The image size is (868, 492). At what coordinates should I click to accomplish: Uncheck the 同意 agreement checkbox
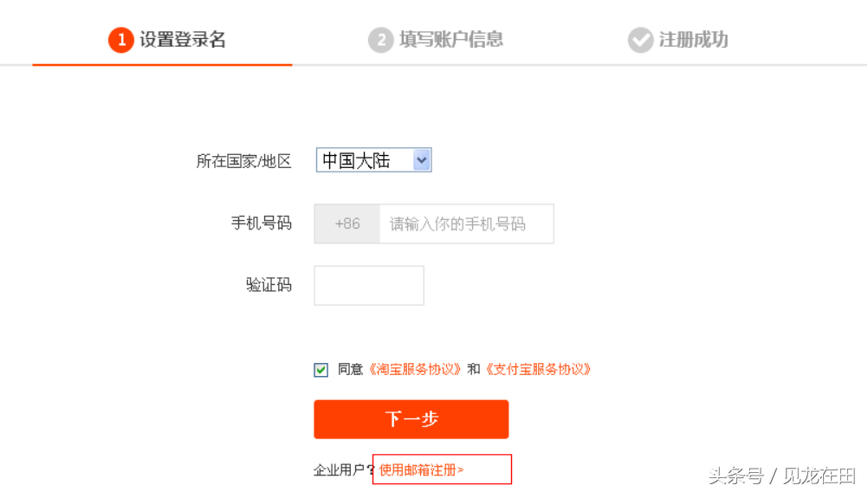[x=321, y=370]
